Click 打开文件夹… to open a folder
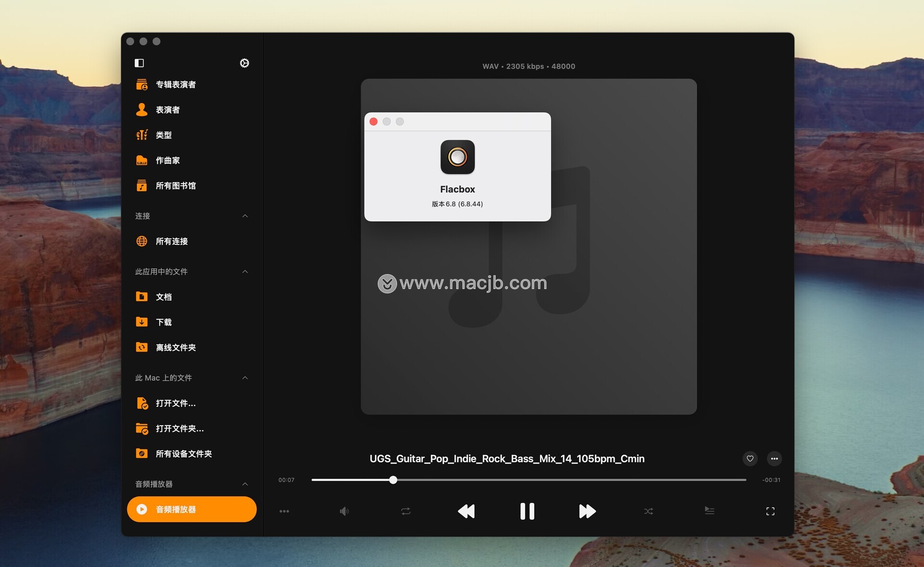The image size is (924, 567). click(192, 428)
